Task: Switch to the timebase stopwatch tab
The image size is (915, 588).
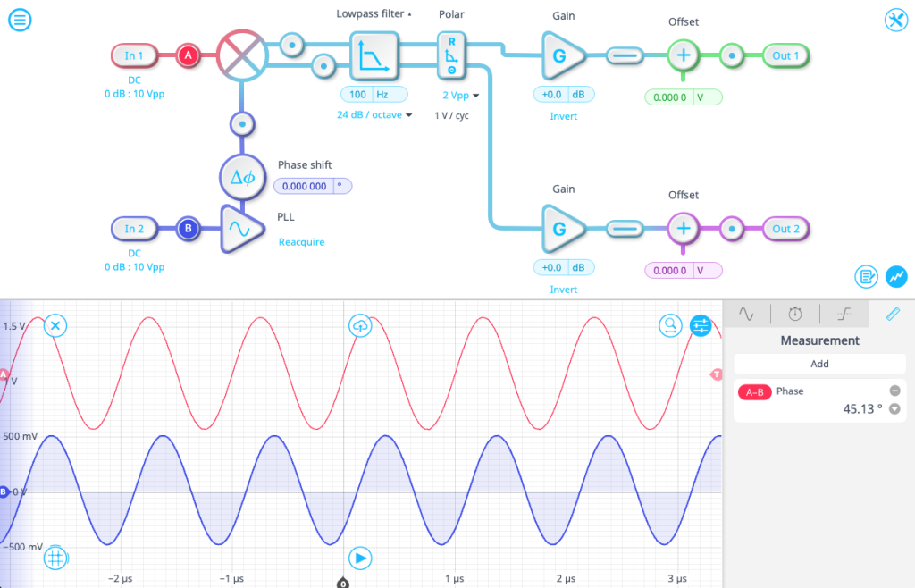Action: [x=794, y=314]
